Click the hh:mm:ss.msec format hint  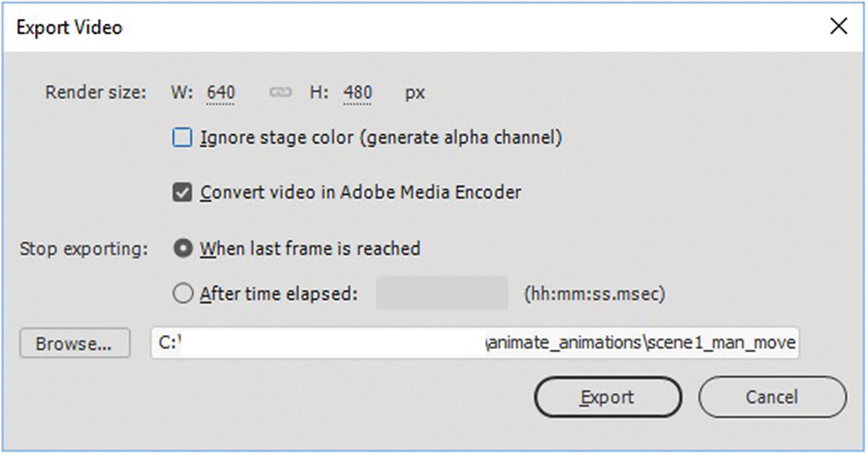[594, 294]
